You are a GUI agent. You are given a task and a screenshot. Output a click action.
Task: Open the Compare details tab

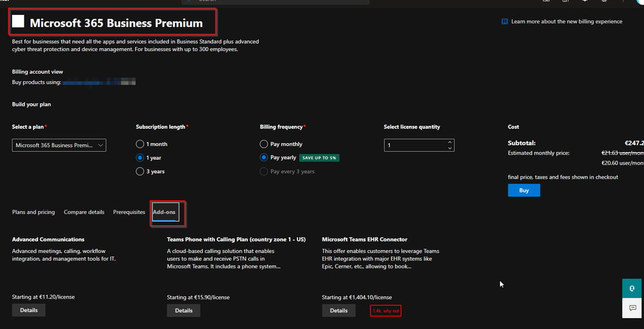pos(84,212)
